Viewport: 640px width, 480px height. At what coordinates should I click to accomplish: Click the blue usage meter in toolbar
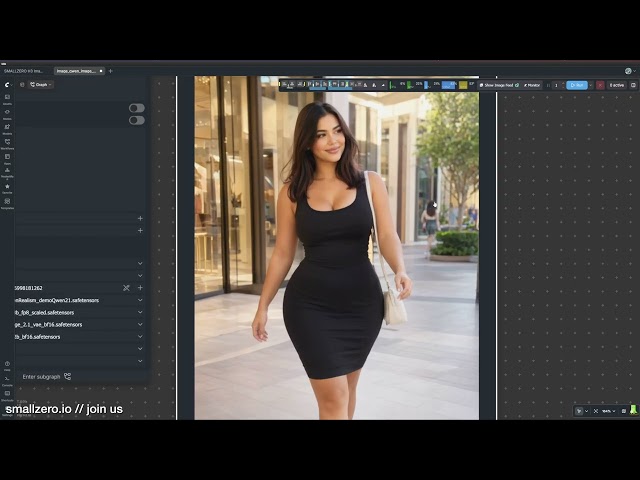click(x=449, y=85)
